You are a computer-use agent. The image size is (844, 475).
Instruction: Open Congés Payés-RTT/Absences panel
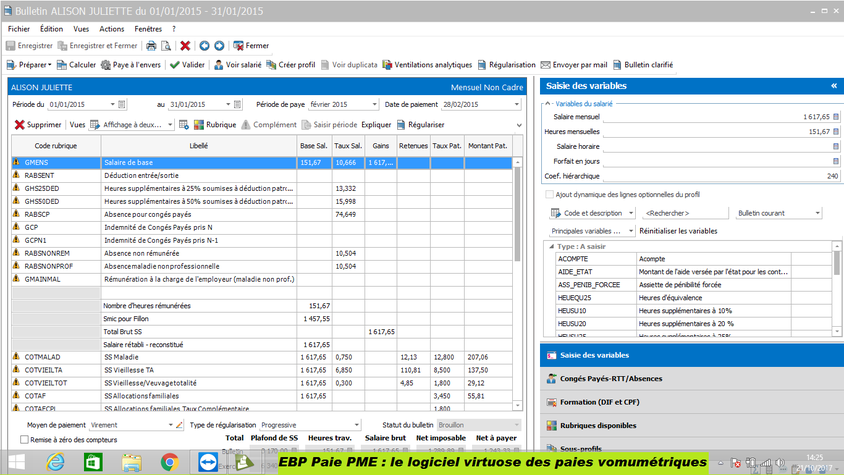691,379
